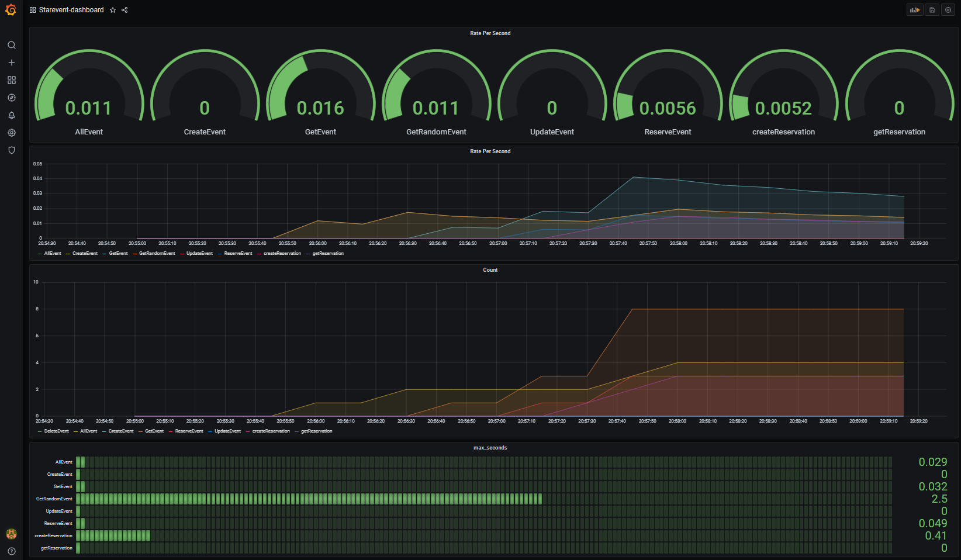Click the dashboard grid icon beside the title
The image size is (961, 560).
pos(33,10)
